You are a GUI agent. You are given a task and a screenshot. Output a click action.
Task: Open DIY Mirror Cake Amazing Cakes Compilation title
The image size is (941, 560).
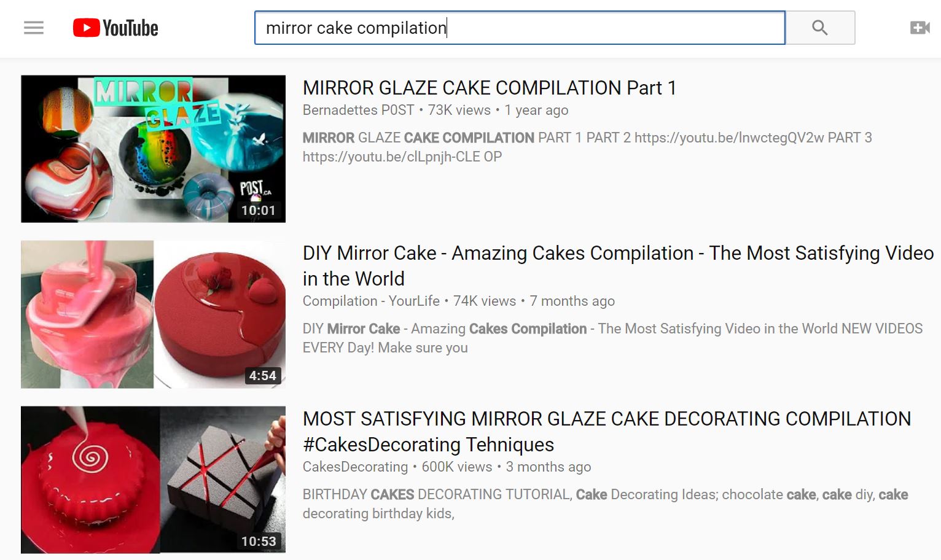click(618, 265)
